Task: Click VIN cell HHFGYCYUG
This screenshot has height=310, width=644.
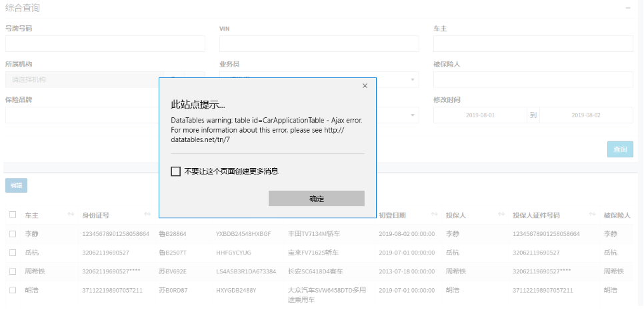Action: pos(233,253)
